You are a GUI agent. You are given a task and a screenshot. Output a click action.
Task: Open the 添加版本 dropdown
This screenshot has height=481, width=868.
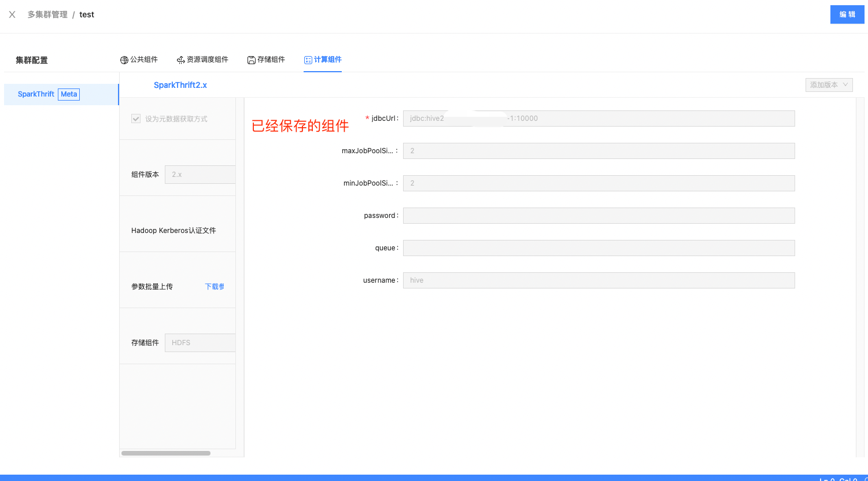click(x=829, y=85)
